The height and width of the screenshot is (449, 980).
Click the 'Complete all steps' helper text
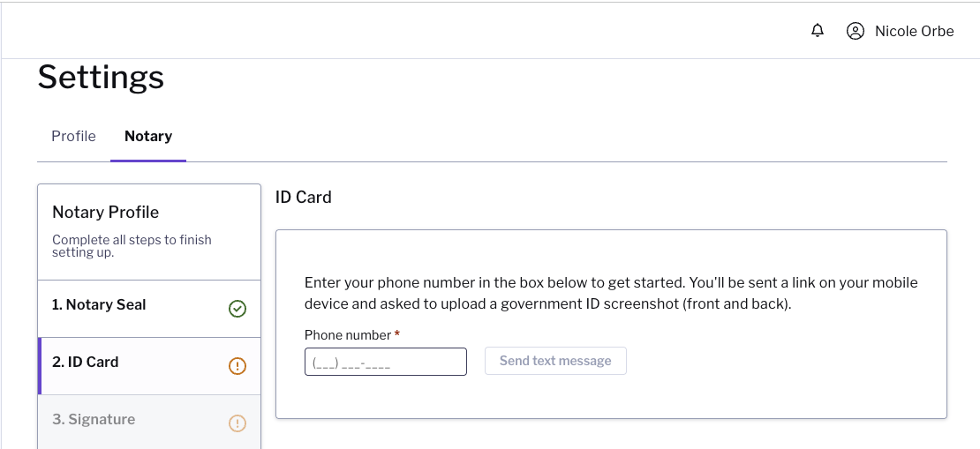click(x=132, y=245)
